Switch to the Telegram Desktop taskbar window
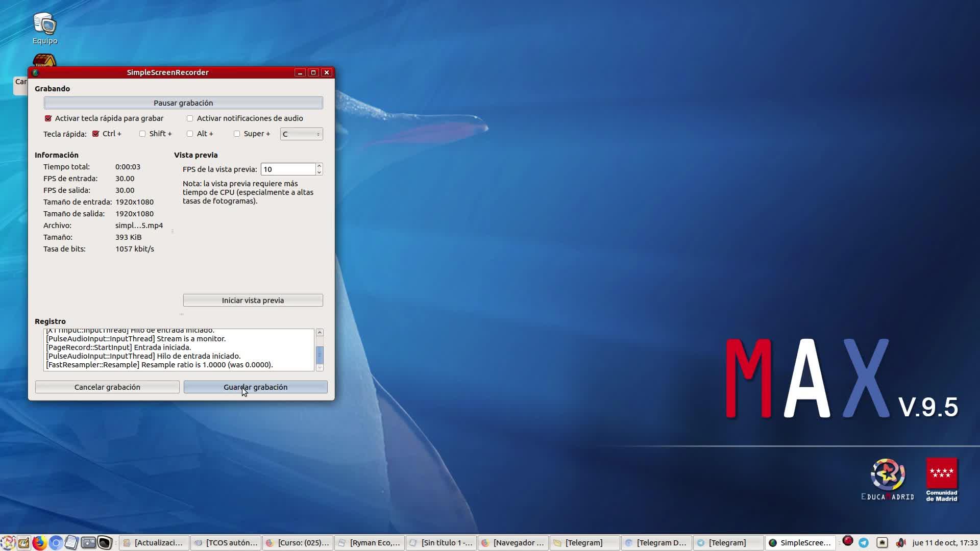 (x=656, y=542)
